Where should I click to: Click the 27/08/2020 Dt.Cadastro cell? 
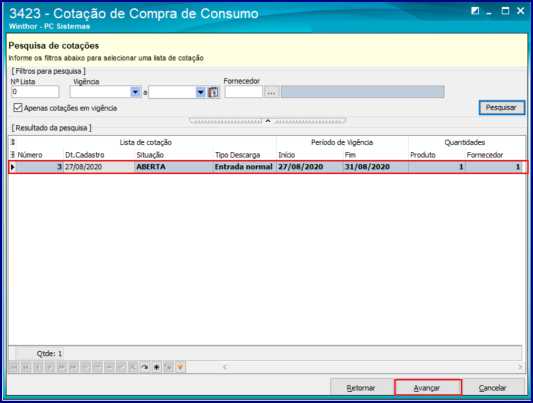(x=99, y=167)
